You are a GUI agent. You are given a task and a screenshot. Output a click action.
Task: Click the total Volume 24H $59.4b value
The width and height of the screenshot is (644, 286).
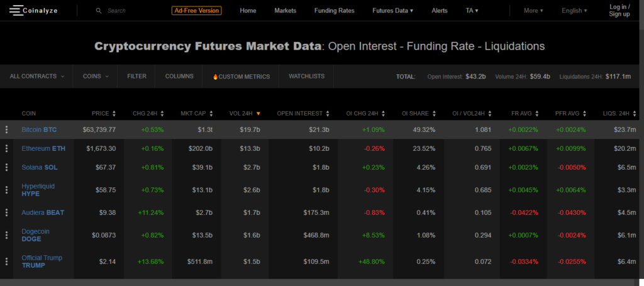click(x=540, y=76)
